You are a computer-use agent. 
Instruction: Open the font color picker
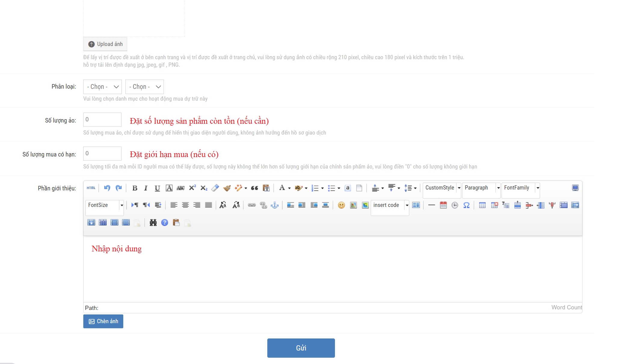282,188
